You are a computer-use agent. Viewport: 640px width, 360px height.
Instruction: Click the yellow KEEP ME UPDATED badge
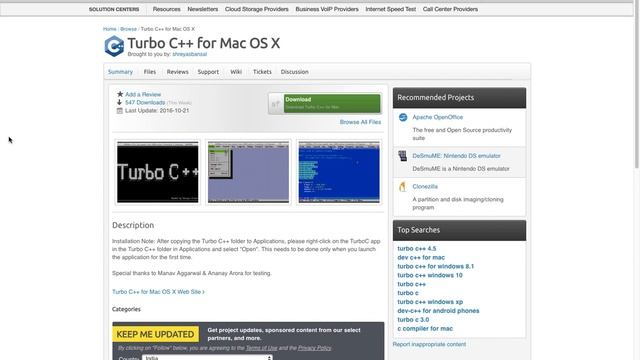tap(156, 334)
